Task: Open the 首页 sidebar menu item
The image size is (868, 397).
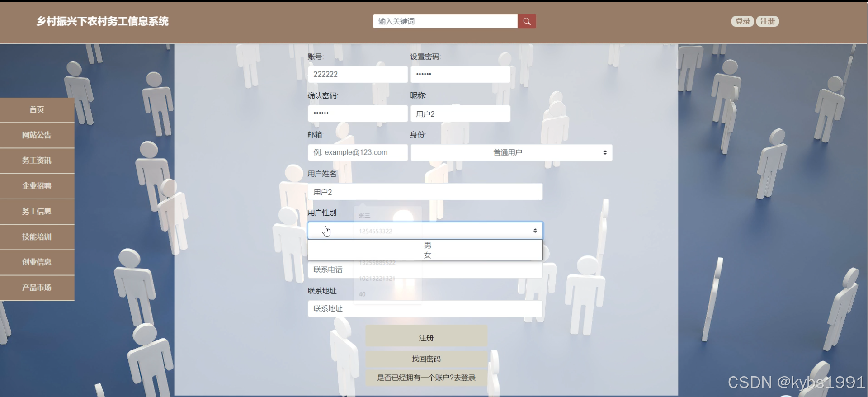Action: click(37, 110)
